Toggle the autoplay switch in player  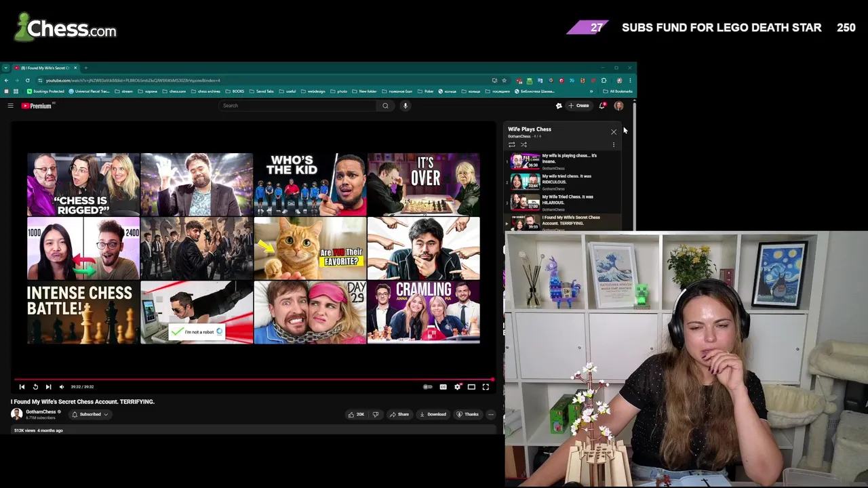tap(428, 387)
